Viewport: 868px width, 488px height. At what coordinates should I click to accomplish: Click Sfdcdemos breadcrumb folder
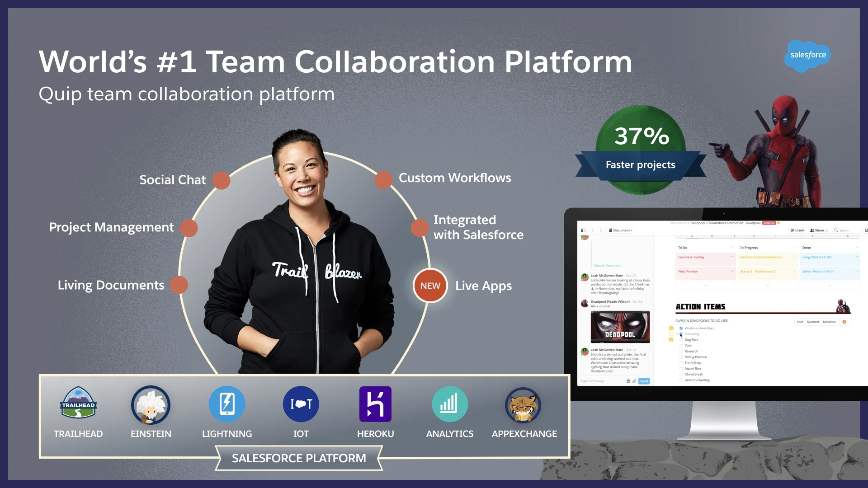pyautogui.click(x=678, y=223)
